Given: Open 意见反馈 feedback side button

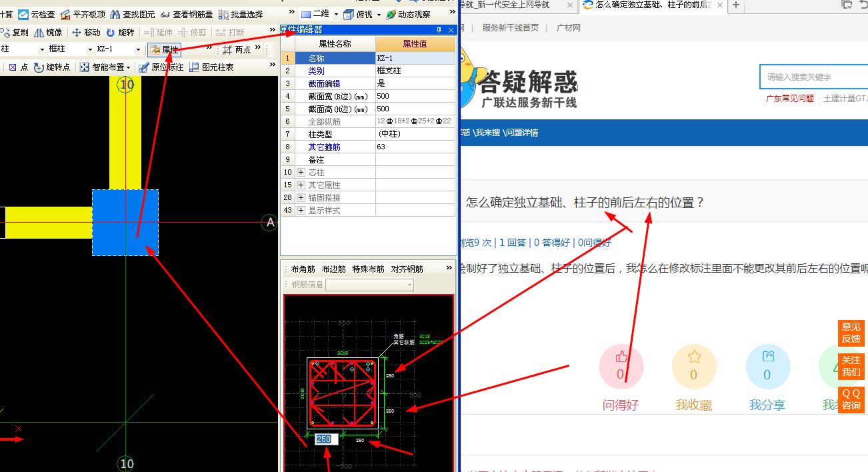Looking at the screenshot, I should [x=851, y=333].
